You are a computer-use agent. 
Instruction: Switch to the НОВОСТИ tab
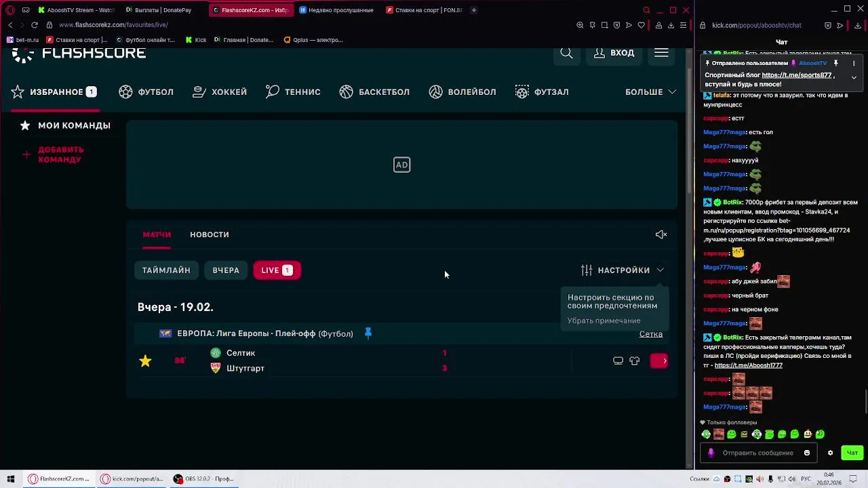(x=210, y=235)
